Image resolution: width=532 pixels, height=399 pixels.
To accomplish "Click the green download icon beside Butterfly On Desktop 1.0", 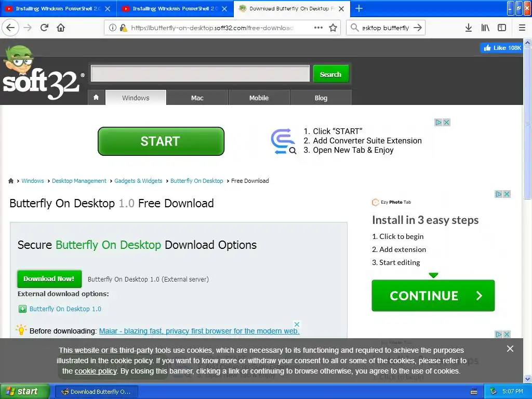I will click(22, 309).
